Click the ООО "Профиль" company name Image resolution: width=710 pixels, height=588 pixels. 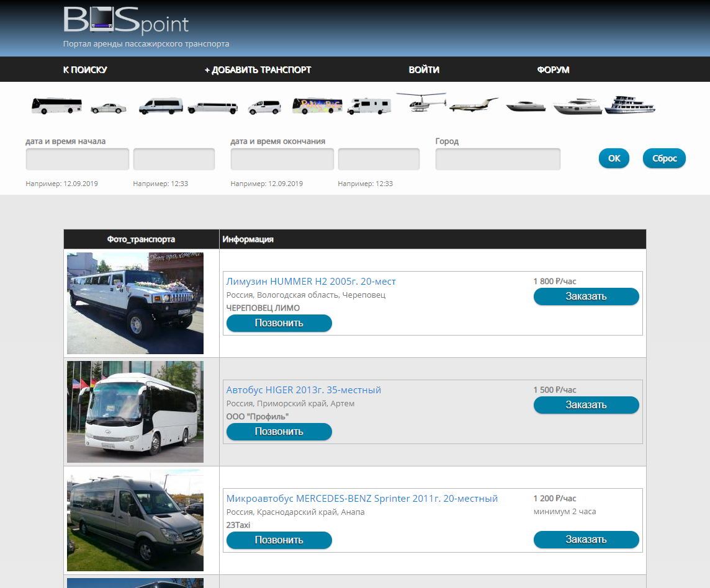coord(257,416)
